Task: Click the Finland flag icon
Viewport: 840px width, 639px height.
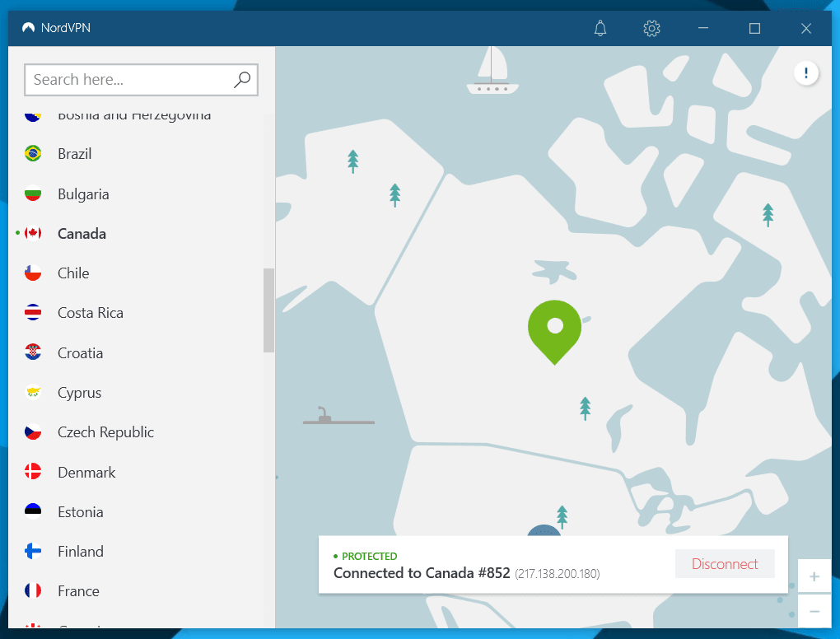Action: click(x=33, y=551)
